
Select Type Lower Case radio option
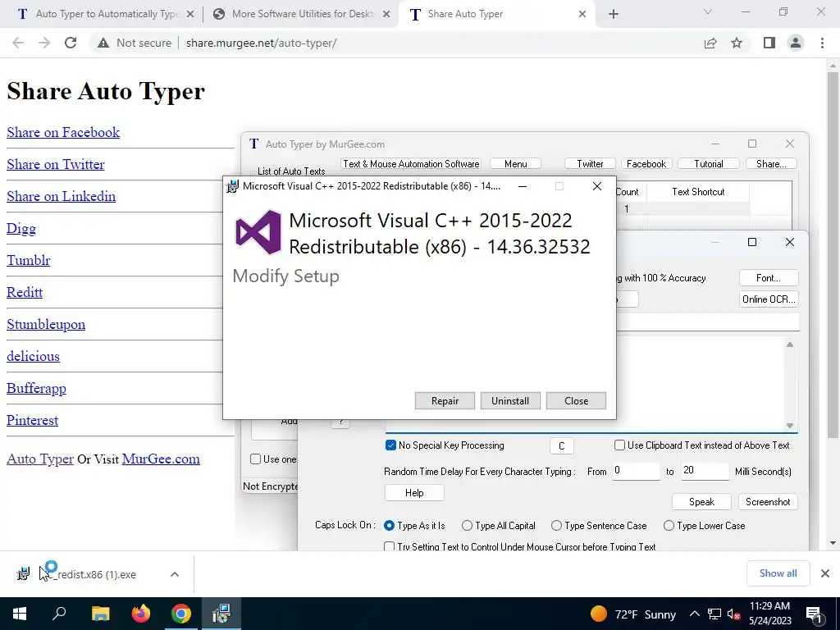pos(669,526)
